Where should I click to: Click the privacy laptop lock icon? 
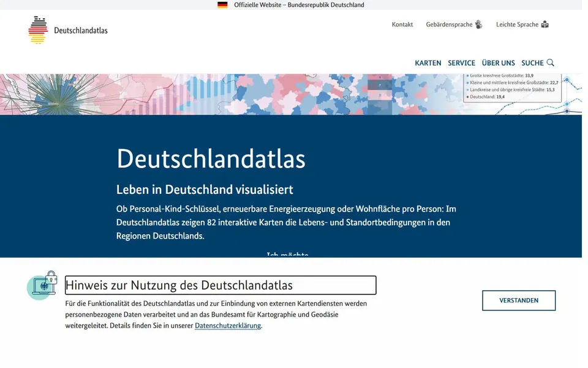tap(42, 285)
